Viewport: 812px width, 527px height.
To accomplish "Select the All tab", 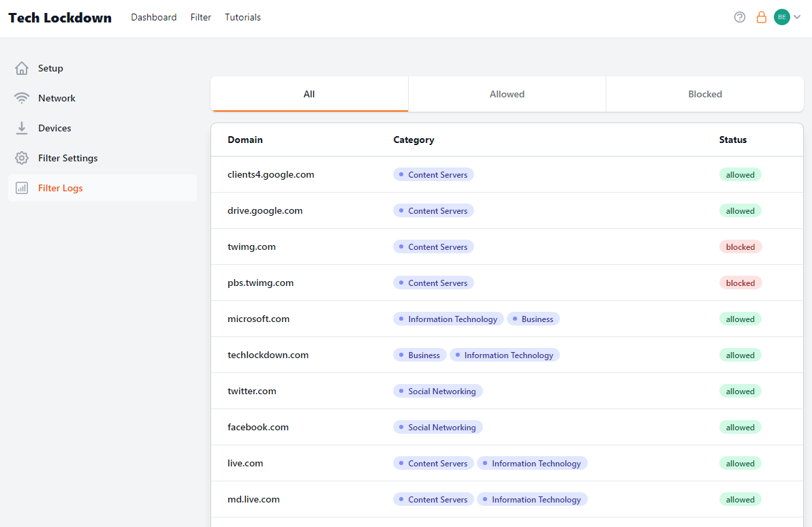I will tap(309, 94).
